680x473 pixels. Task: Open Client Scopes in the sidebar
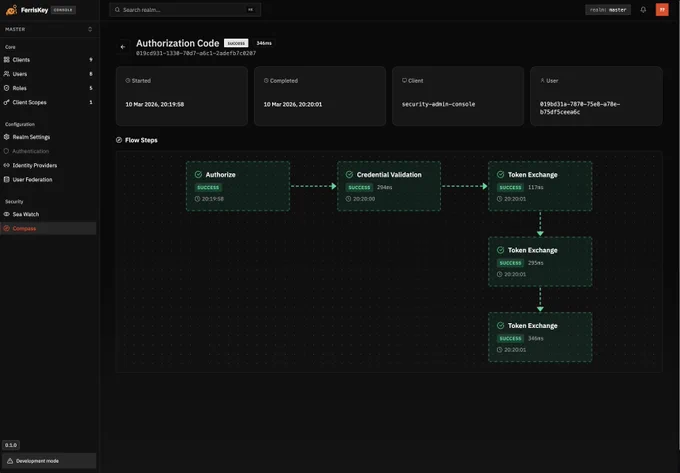coord(48,102)
